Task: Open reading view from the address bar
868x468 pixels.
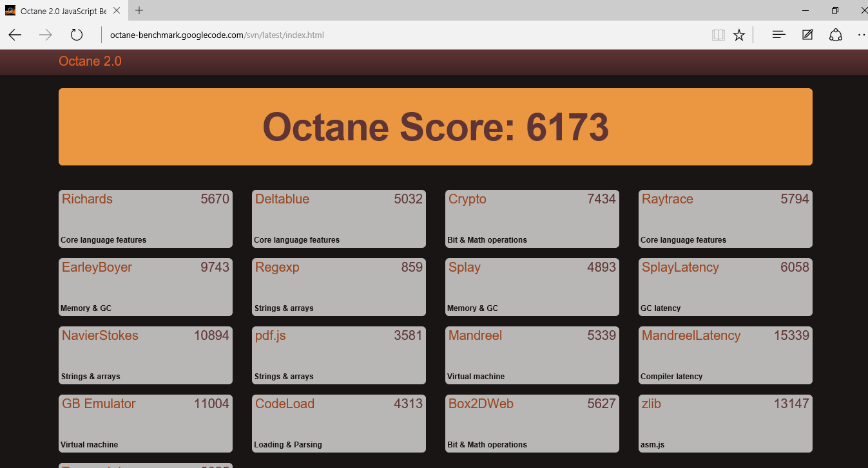Action: tap(719, 35)
